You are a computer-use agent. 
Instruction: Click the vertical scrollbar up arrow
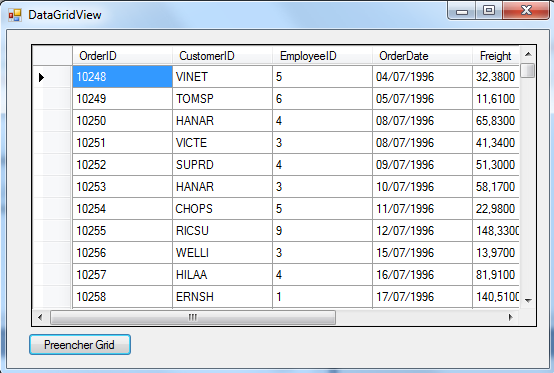tap(528, 54)
